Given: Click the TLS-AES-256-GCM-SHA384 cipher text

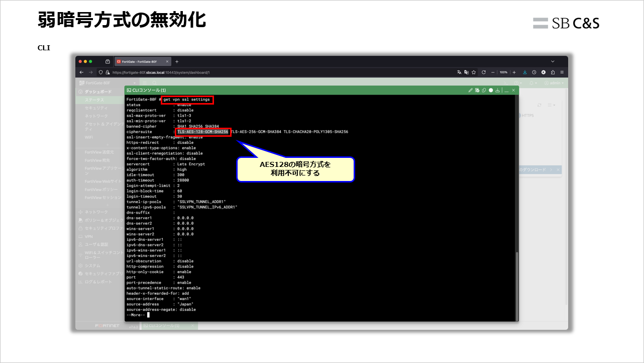Looking at the screenshot, I should click(x=256, y=132).
